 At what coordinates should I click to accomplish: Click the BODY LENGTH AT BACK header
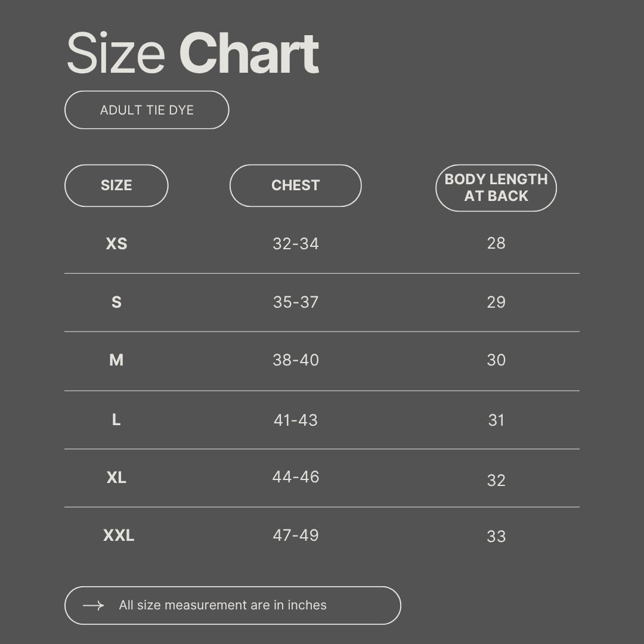[496, 188]
